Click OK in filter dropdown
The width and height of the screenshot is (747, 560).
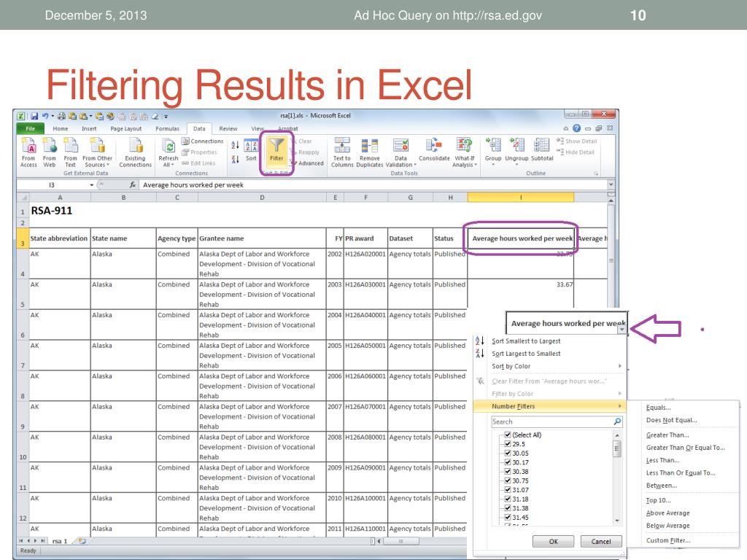(x=553, y=542)
